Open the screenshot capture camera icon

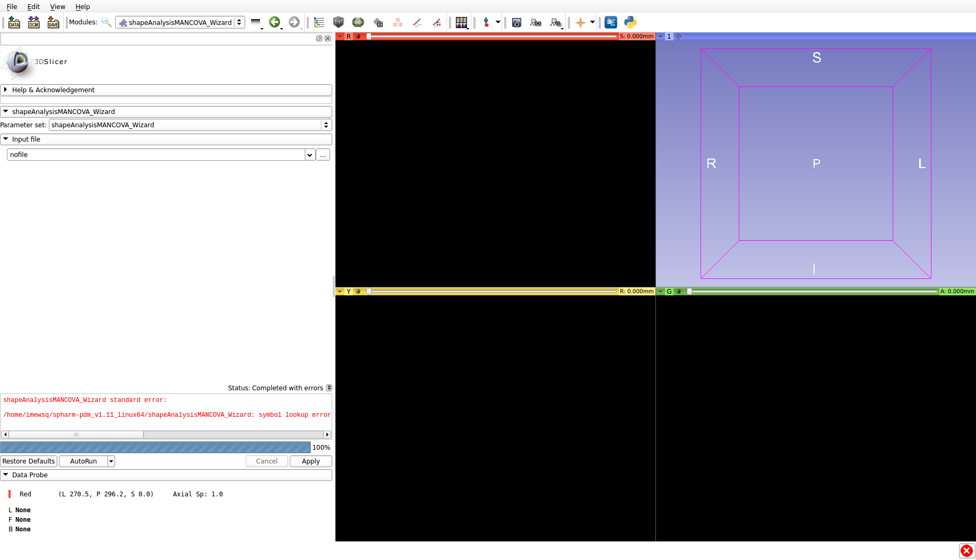pos(516,22)
